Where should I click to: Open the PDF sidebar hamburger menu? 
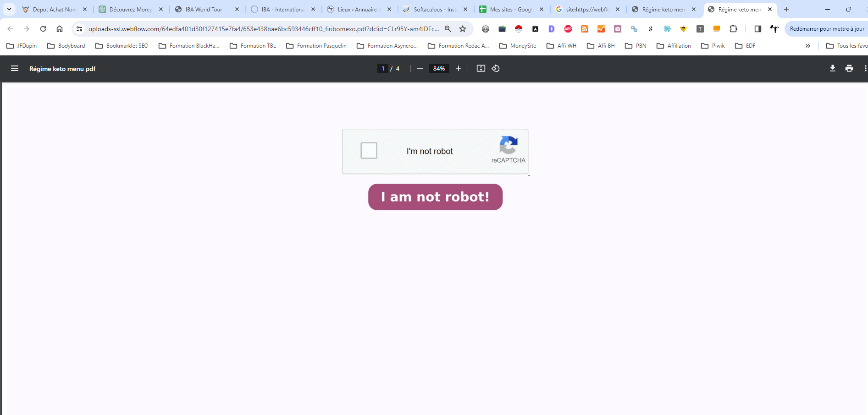pyautogui.click(x=15, y=69)
